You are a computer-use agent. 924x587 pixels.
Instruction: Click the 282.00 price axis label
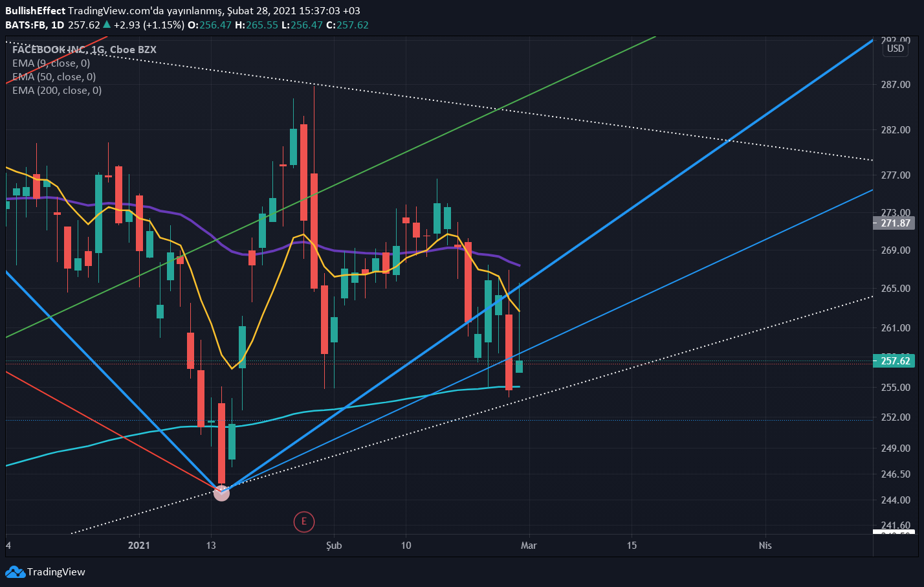(x=896, y=130)
